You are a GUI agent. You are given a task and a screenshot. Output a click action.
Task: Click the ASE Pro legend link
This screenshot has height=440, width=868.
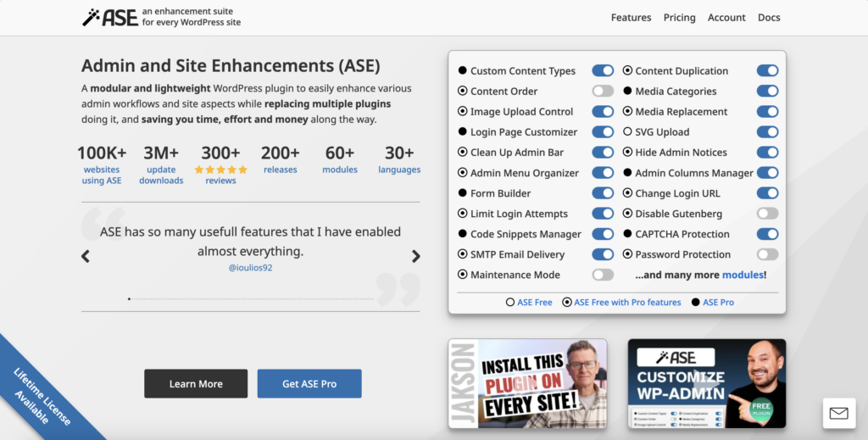pos(719,302)
